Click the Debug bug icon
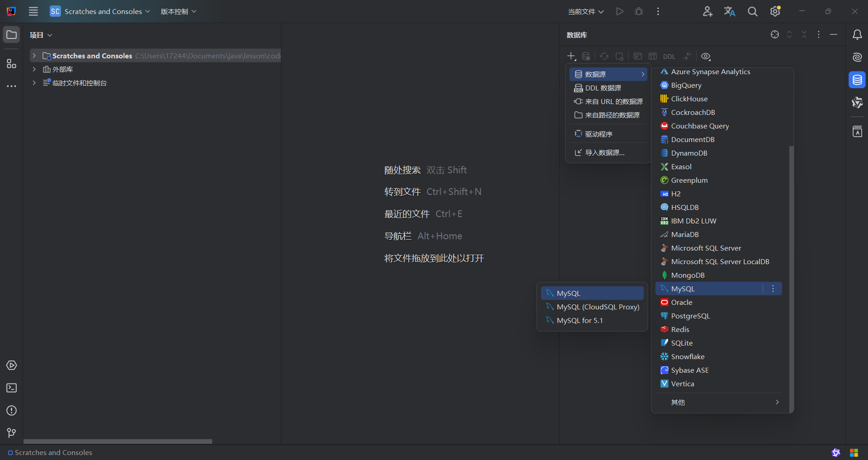This screenshot has height=460, width=868. tap(639, 11)
